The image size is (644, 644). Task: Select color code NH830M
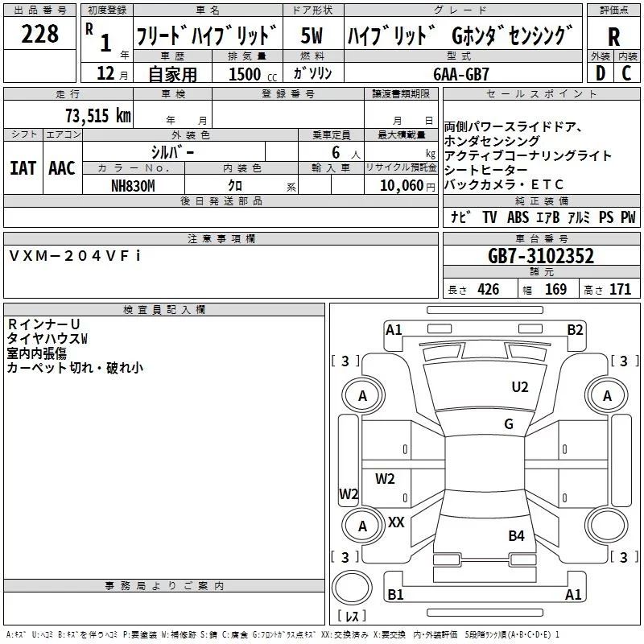click(x=134, y=185)
